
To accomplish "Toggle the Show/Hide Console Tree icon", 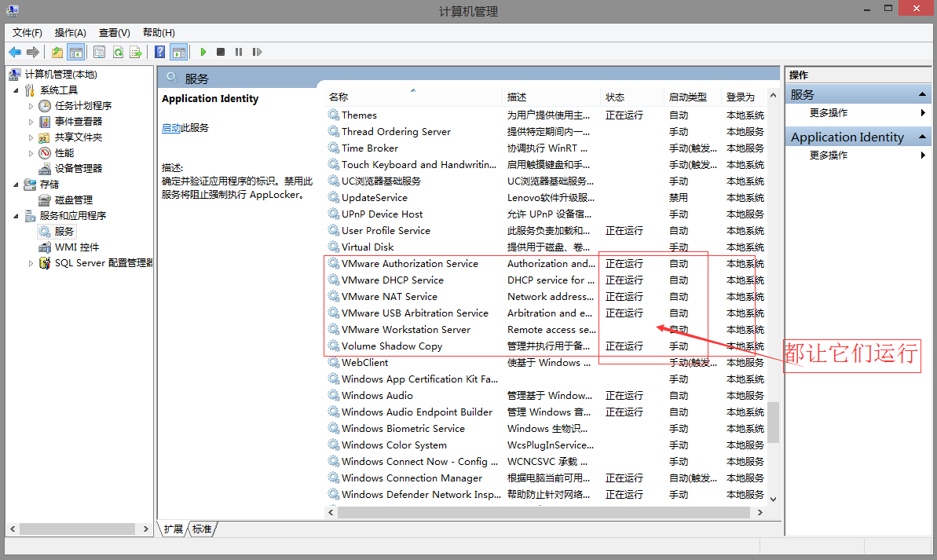I will pos(76,53).
